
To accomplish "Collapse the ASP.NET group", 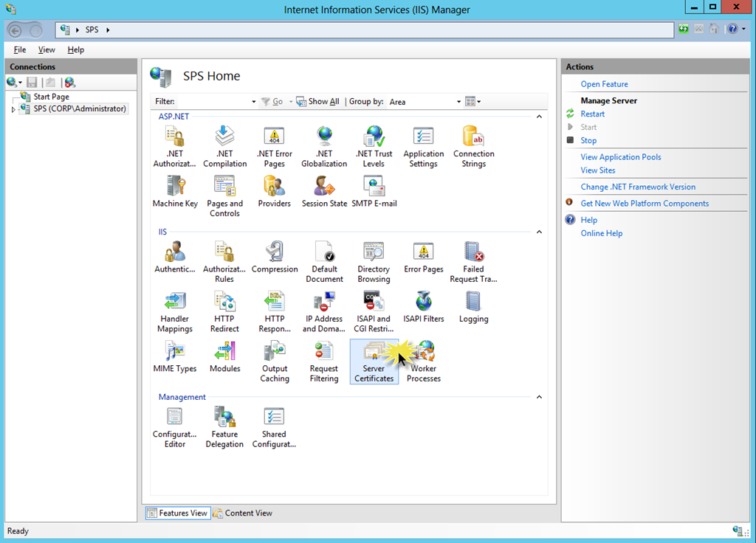I will (x=539, y=116).
